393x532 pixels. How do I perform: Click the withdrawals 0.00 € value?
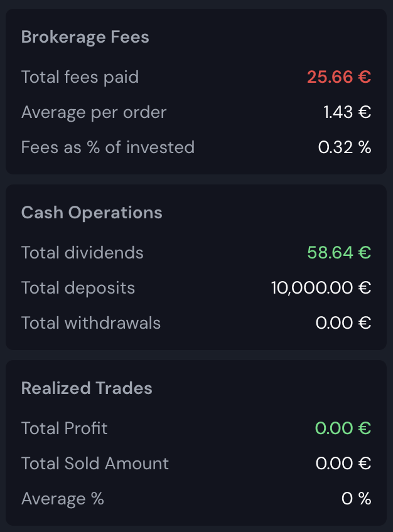coord(343,322)
